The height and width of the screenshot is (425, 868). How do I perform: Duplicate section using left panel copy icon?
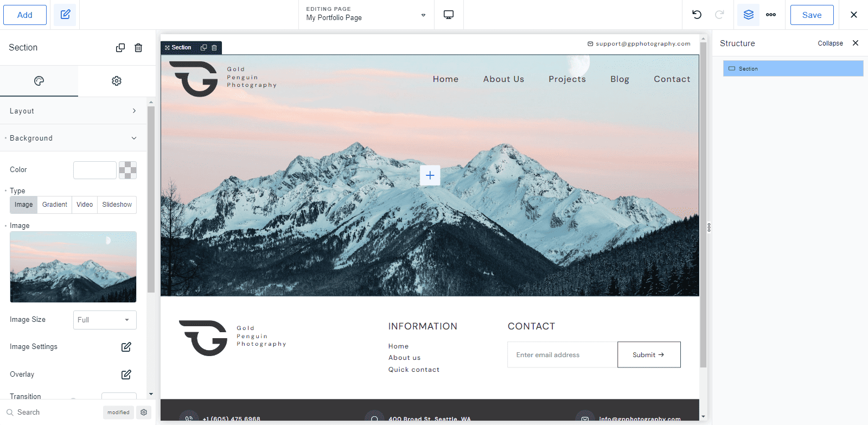point(120,48)
